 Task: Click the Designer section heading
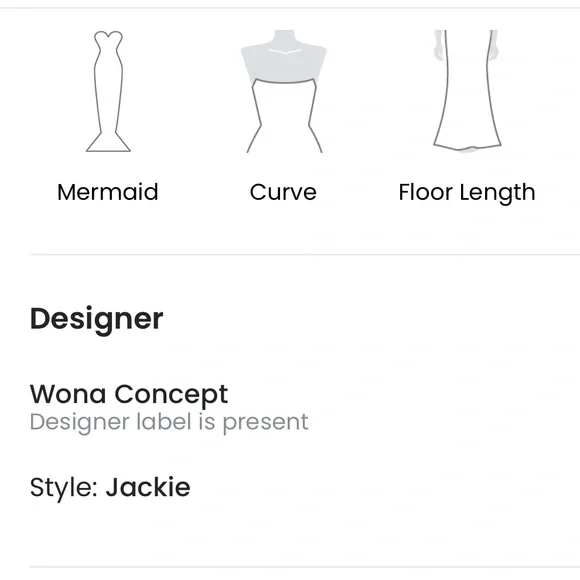coord(96,320)
